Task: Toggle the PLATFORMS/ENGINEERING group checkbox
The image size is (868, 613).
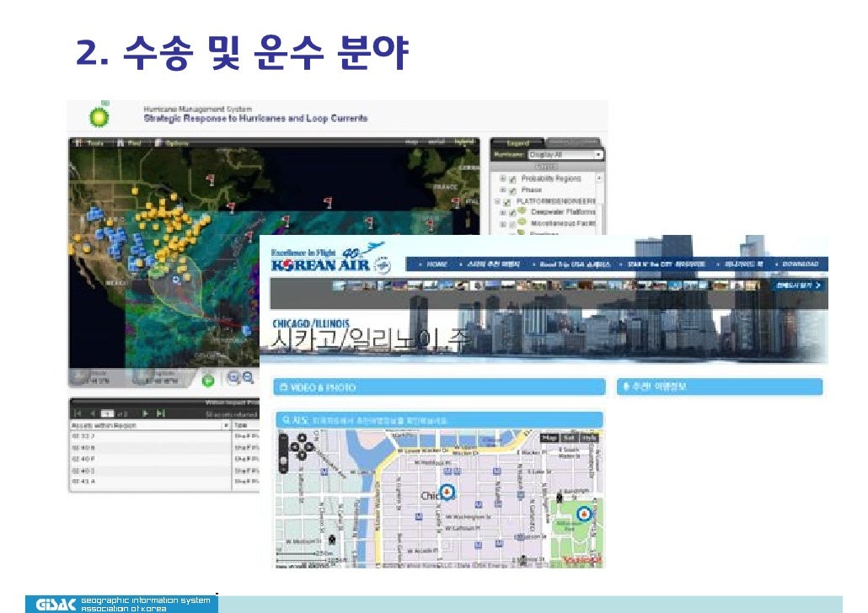Action: pos(507,202)
